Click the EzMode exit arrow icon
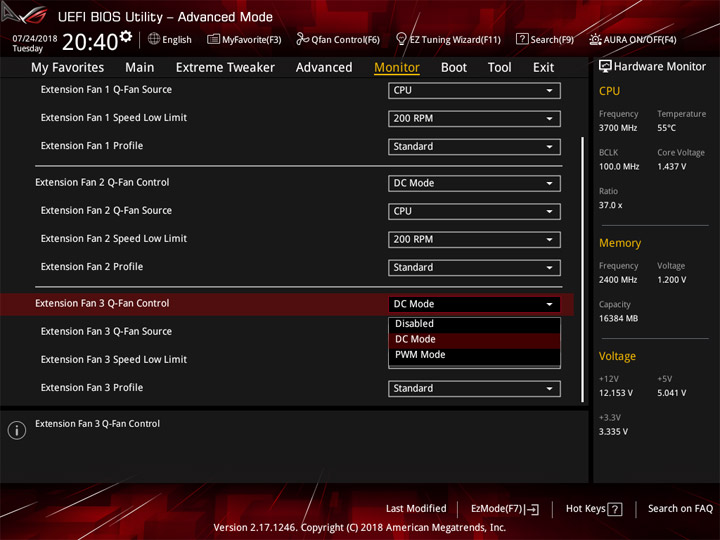 532,509
